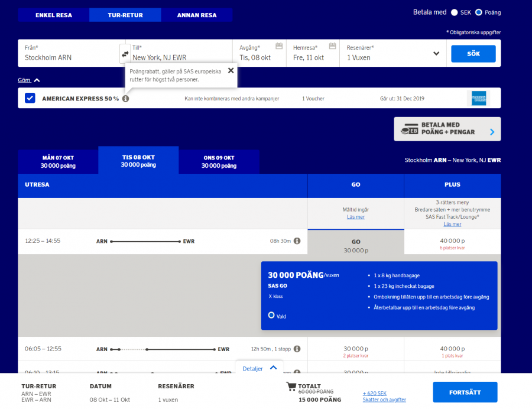Image resolution: width=532 pixels, height=409 pixels.
Task: Click the American Express card logo
Action: click(478, 98)
